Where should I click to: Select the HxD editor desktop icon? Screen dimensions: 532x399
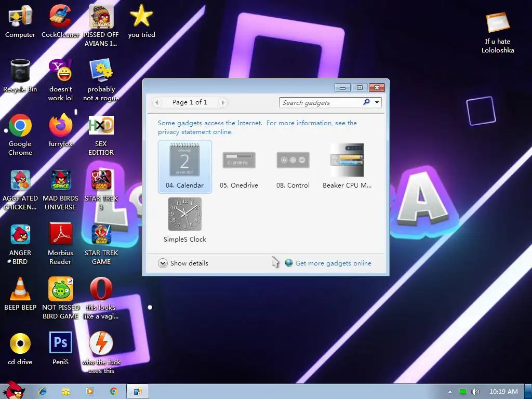click(x=101, y=135)
